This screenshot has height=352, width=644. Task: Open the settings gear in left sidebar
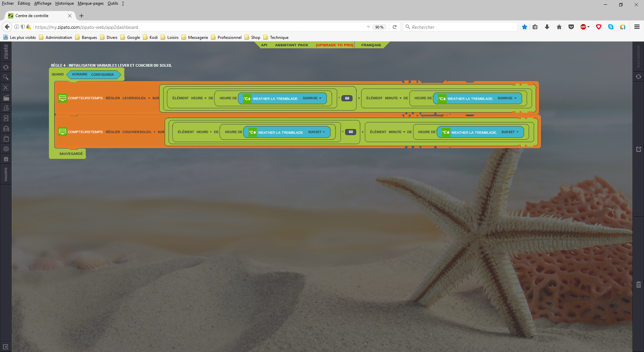(x=6, y=149)
